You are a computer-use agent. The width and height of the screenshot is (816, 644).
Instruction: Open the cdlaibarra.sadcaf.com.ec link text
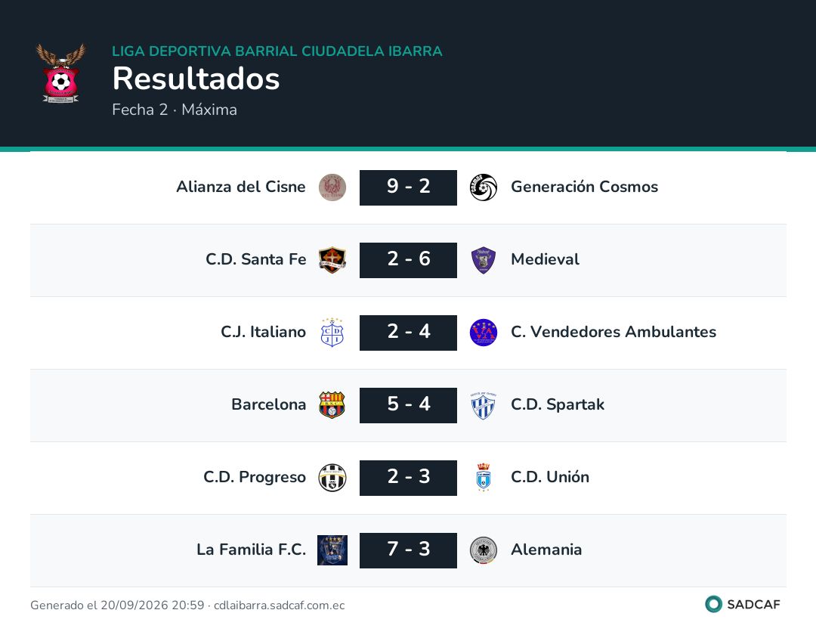(280, 605)
